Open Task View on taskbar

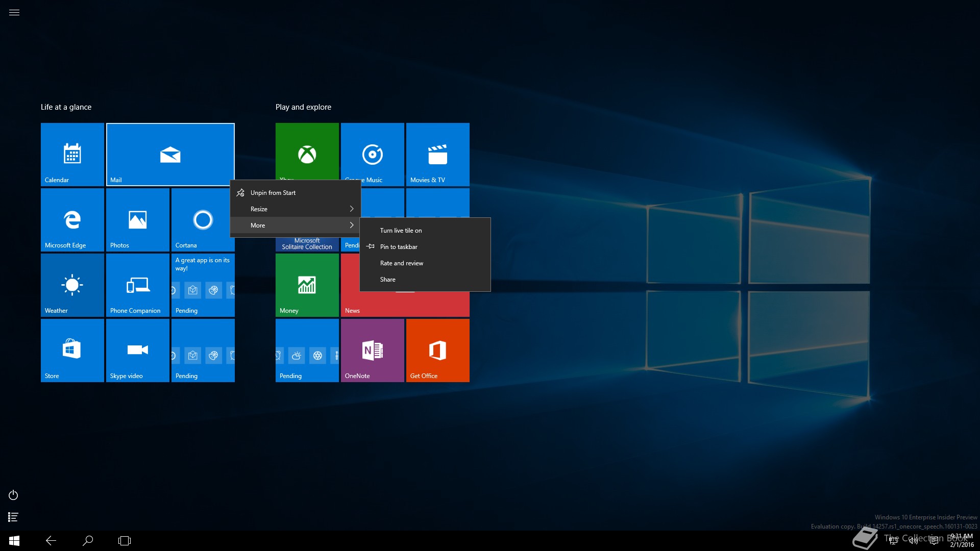pos(125,541)
